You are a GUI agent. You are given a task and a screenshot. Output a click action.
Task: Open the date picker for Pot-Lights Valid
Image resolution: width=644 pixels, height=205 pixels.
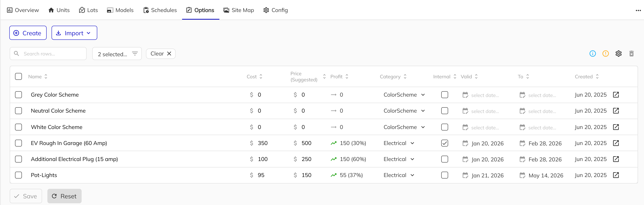click(x=466, y=175)
